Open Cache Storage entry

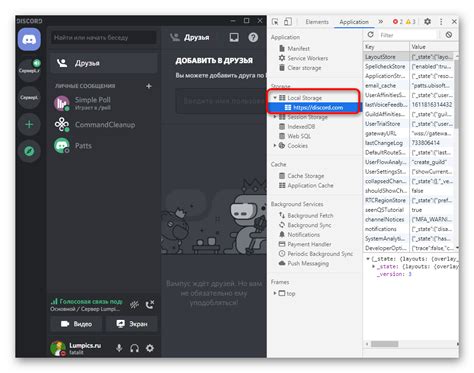[x=306, y=176]
